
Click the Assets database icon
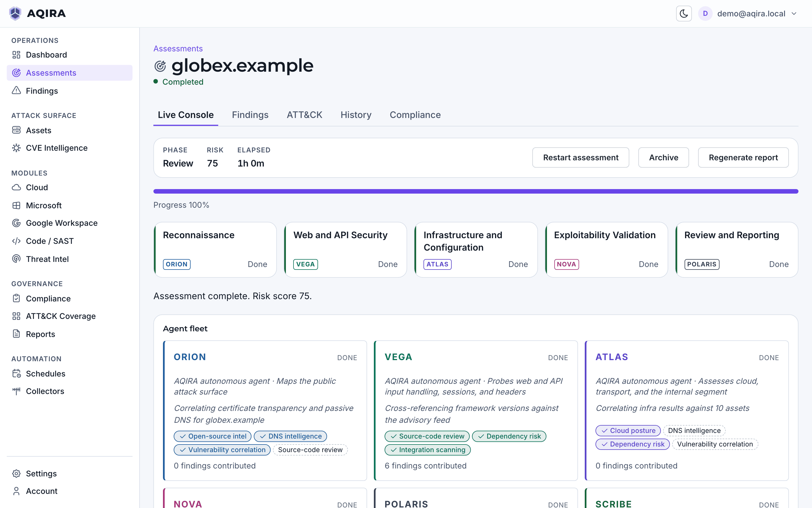(16, 130)
